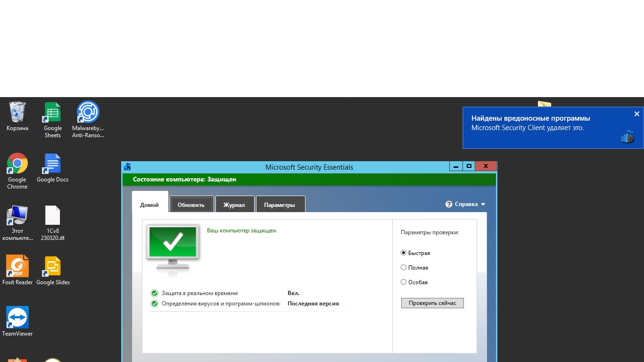
Task: Open the Google Docs desktop shortcut
Action: pyautogui.click(x=52, y=168)
